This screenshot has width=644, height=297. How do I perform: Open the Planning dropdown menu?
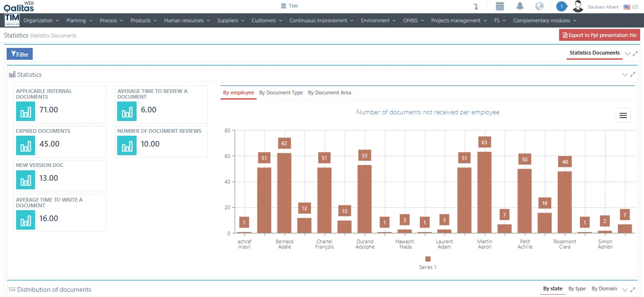(80, 20)
